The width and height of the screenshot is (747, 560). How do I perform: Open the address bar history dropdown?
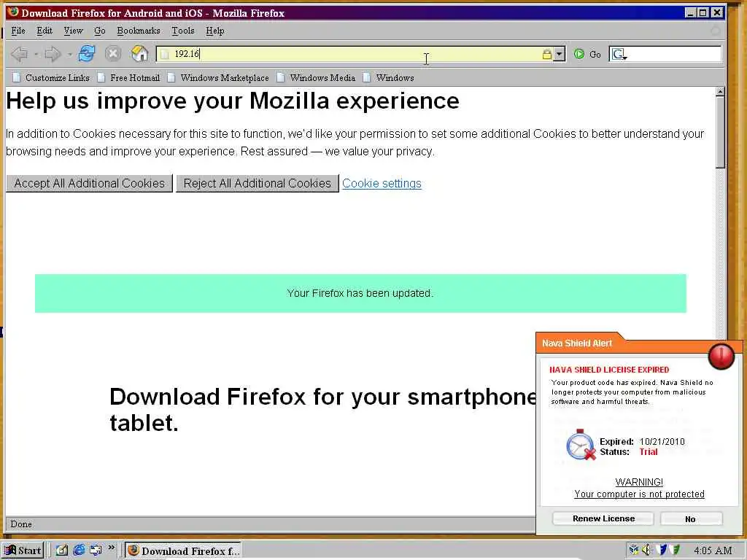tap(560, 54)
